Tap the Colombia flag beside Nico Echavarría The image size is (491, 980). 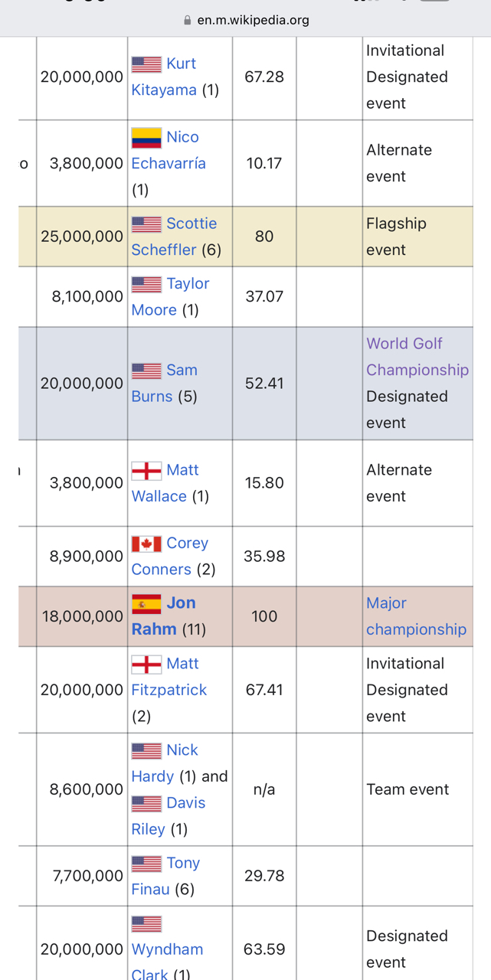(x=146, y=138)
